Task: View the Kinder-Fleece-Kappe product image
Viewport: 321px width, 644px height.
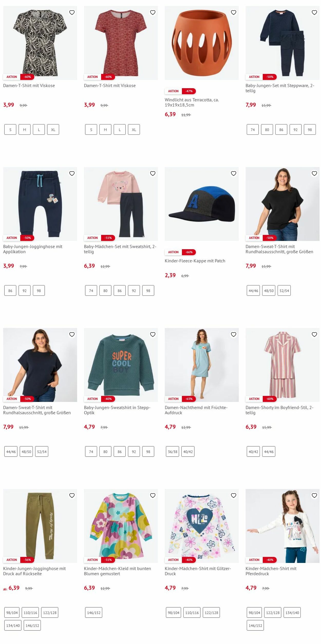Action: point(202,204)
